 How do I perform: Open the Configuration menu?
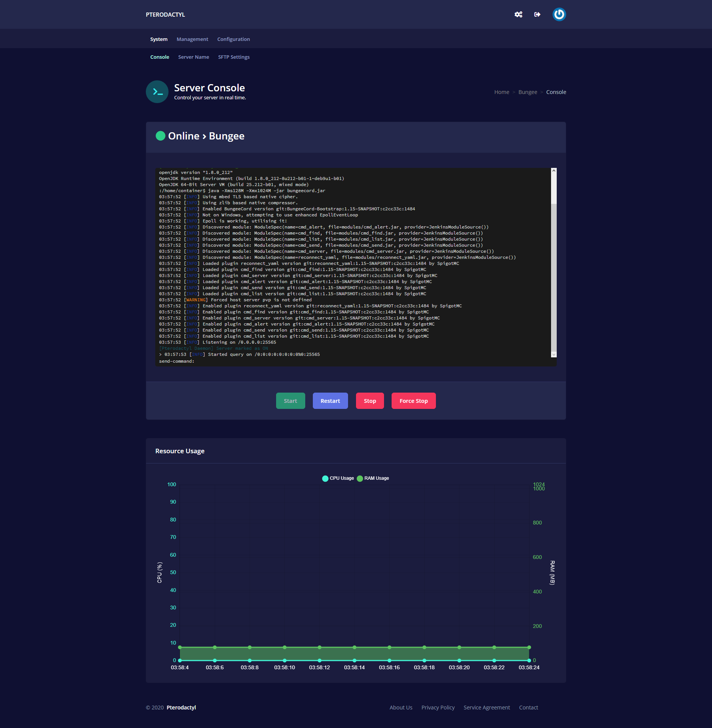[x=234, y=39]
